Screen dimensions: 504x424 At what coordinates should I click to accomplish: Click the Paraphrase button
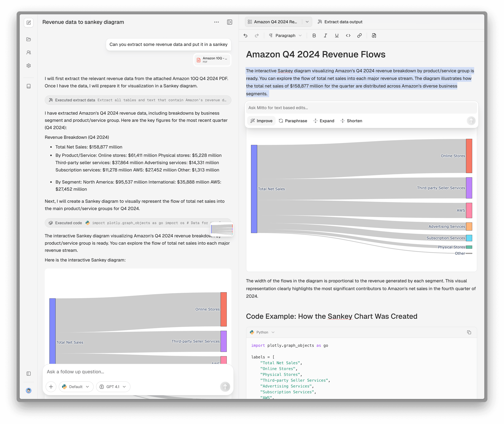293,121
